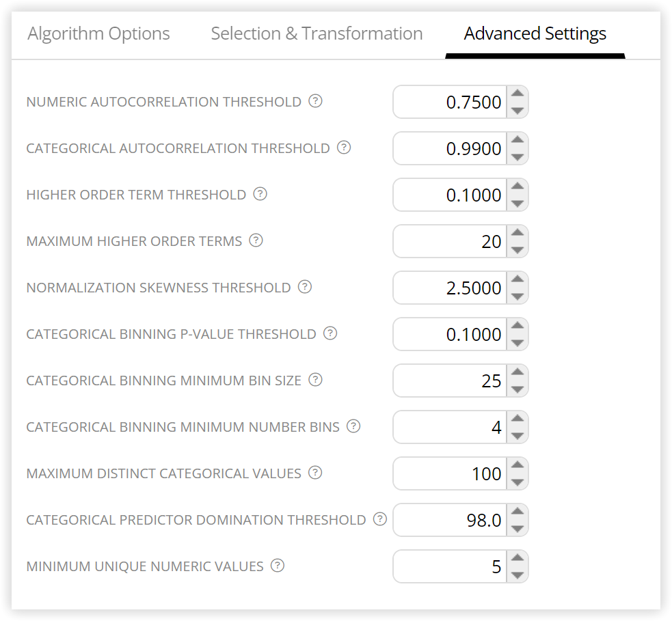Viewport: 672px width, 621px height.
Task: Decrease Categorical Autocorrelation Threshold with down arrow
Action: tap(518, 156)
